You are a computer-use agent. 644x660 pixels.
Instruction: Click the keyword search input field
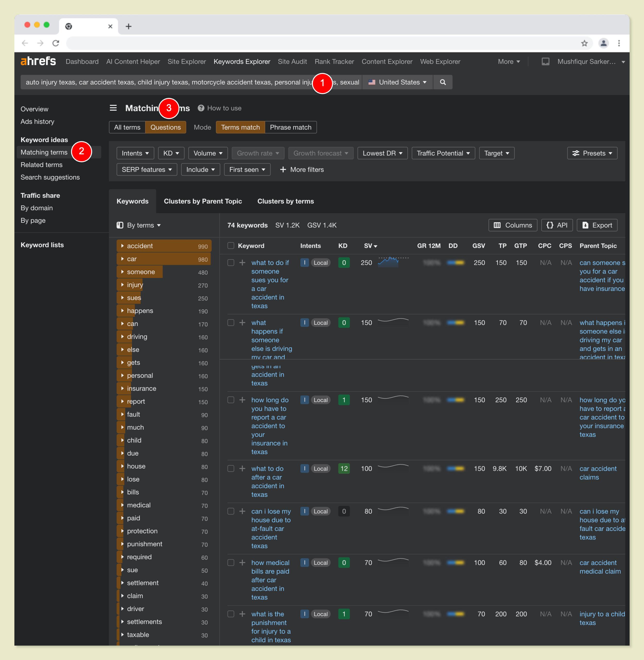[169, 82]
